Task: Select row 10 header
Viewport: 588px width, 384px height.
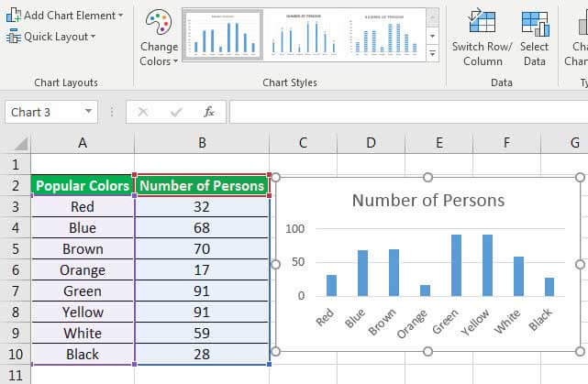Action: (16, 354)
